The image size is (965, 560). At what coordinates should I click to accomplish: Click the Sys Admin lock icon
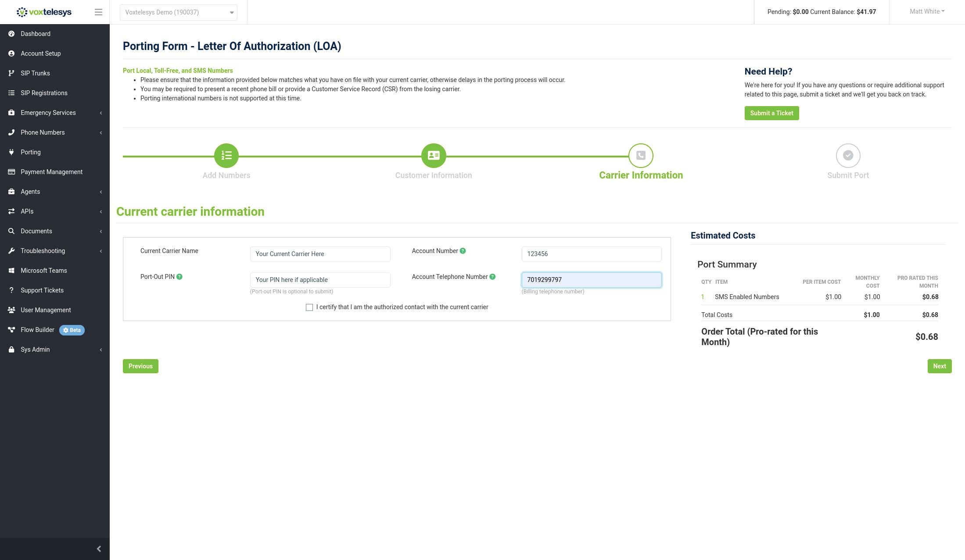(11, 350)
